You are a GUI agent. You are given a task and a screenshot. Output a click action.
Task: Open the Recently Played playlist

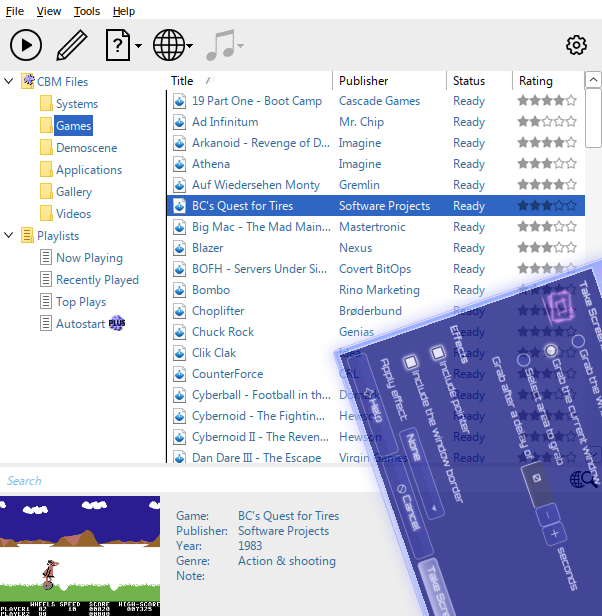click(97, 280)
